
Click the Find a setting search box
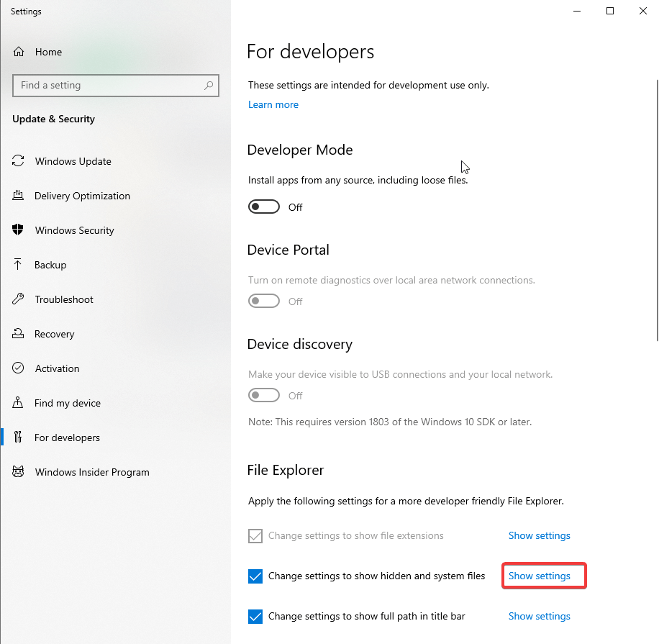[108, 85]
